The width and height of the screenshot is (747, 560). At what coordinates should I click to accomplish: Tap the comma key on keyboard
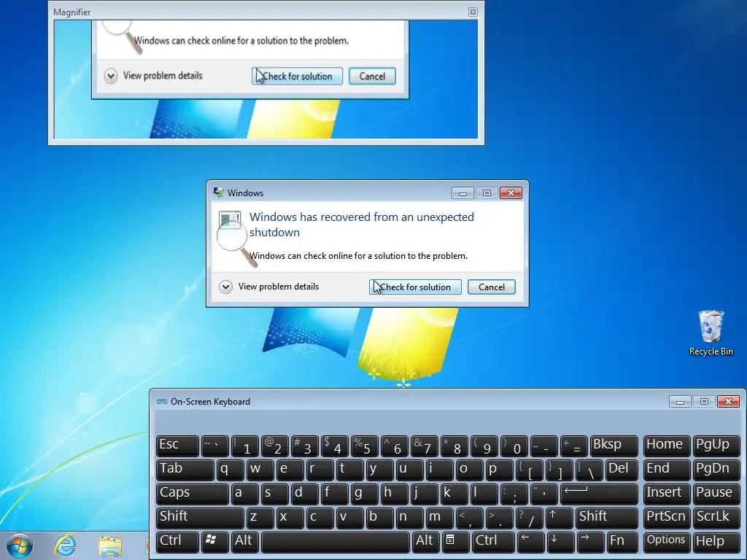coord(469,518)
